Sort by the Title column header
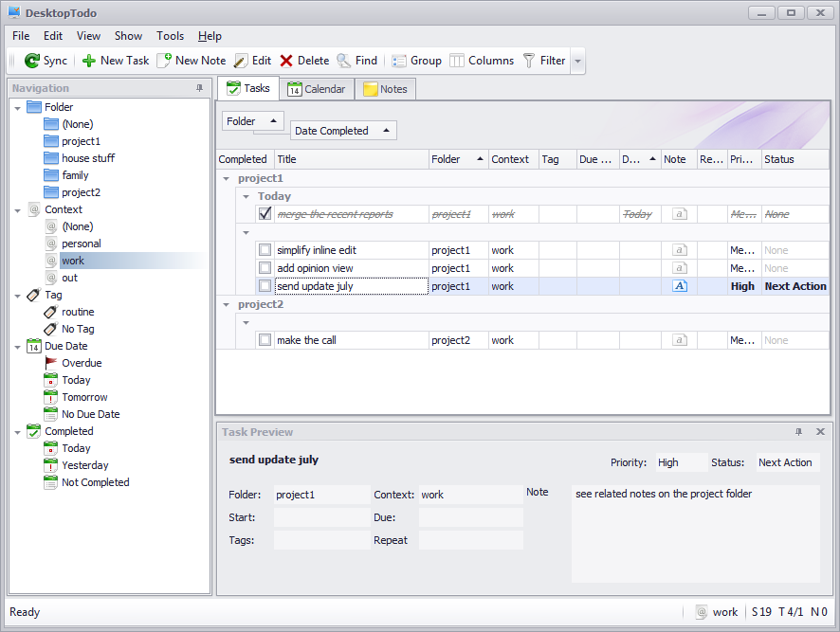840x632 pixels. [x=350, y=159]
